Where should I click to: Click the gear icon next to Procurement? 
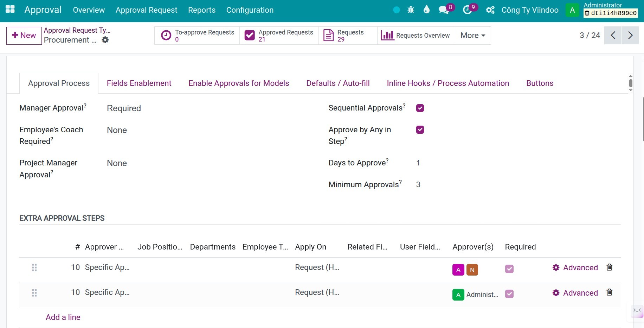point(105,40)
